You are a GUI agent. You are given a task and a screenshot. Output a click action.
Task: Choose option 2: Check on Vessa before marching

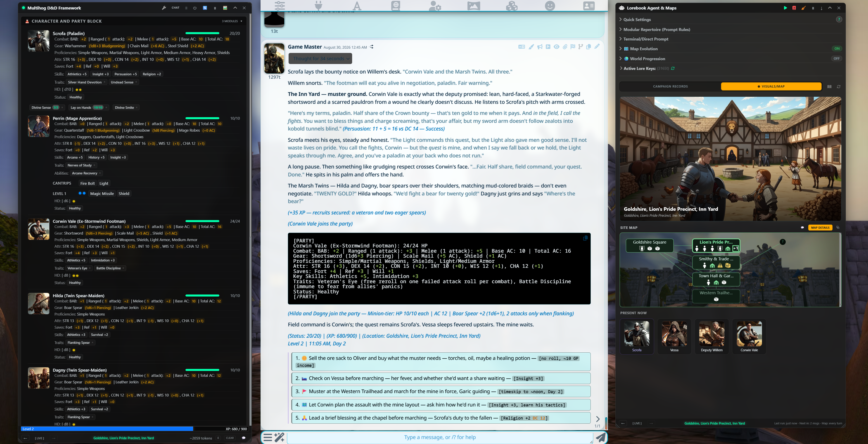(441, 378)
